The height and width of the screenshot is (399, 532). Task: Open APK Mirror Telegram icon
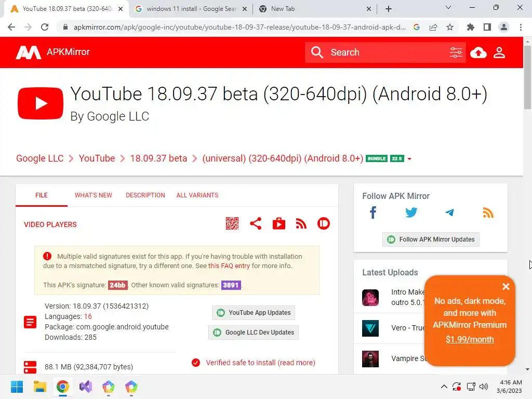[449, 212]
